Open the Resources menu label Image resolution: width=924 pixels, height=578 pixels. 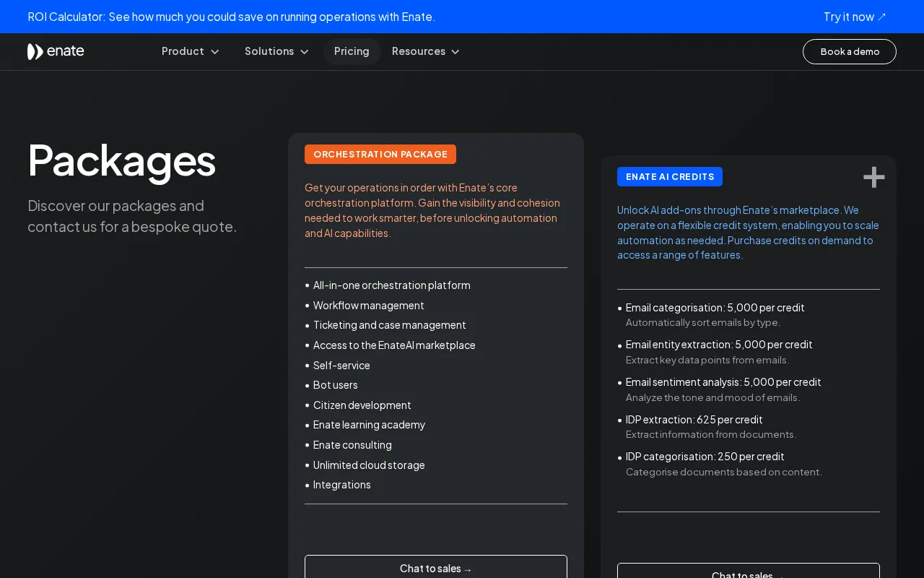pyautogui.click(x=419, y=51)
